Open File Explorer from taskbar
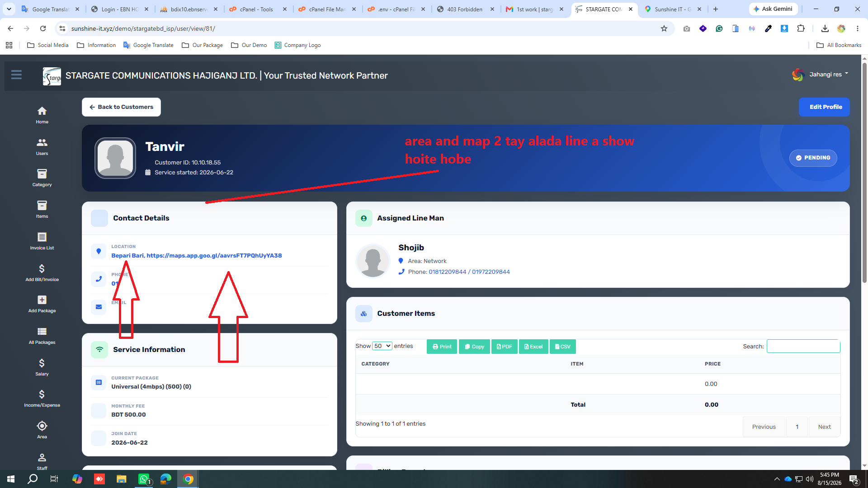 point(122,479)
